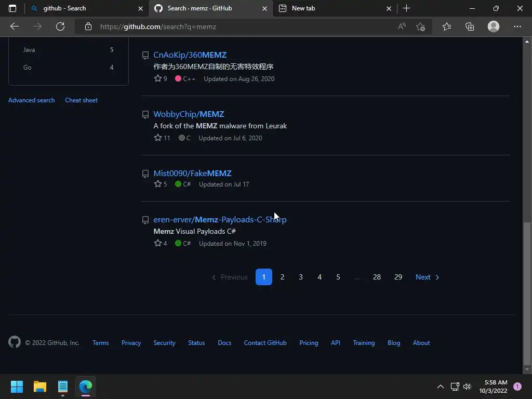The image size is (532, 399).
Task: Click the page vertical scrollbar thumb
Action: 527,293
